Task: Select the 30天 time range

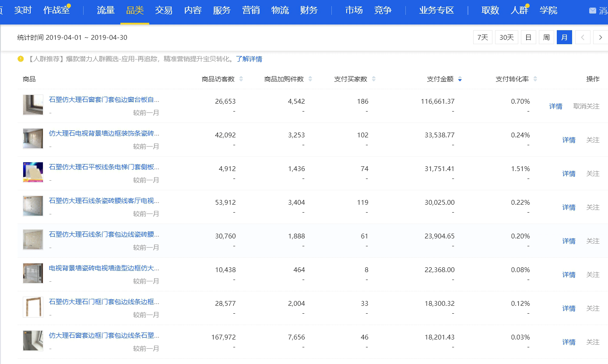Action: pos(506,38)
